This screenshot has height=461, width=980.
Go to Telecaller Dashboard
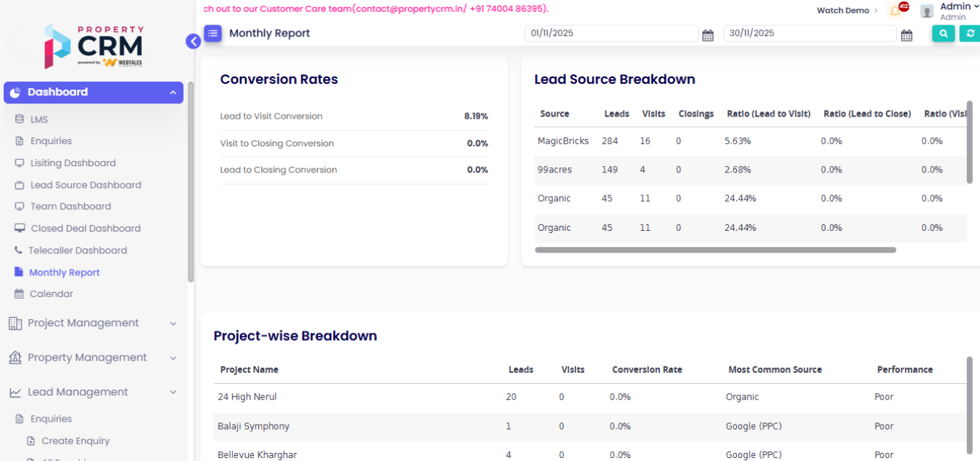pyautogui.click(x=77, y=251)
